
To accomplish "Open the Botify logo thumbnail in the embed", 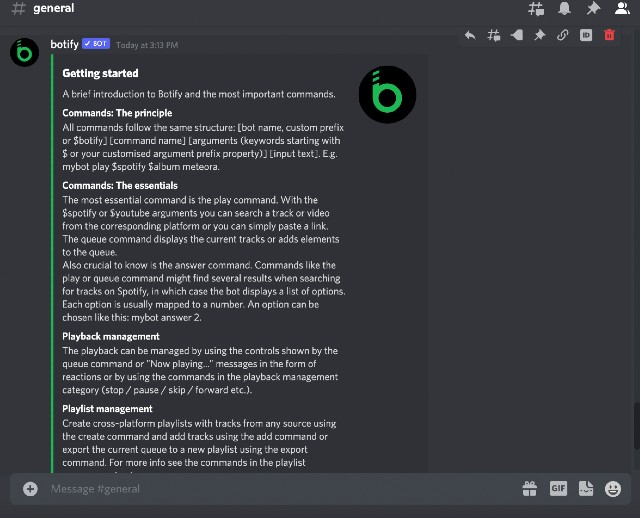I will (x=387, y=95).
